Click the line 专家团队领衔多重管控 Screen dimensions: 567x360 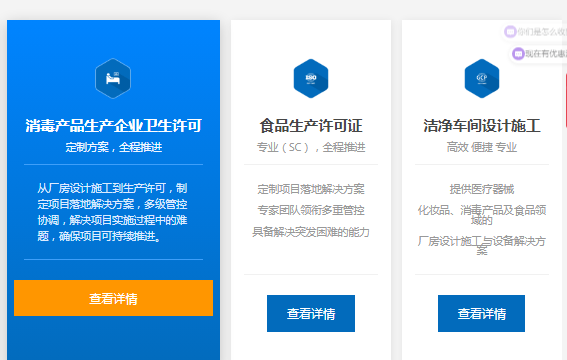pyautogui.click(x=311, y=210)
